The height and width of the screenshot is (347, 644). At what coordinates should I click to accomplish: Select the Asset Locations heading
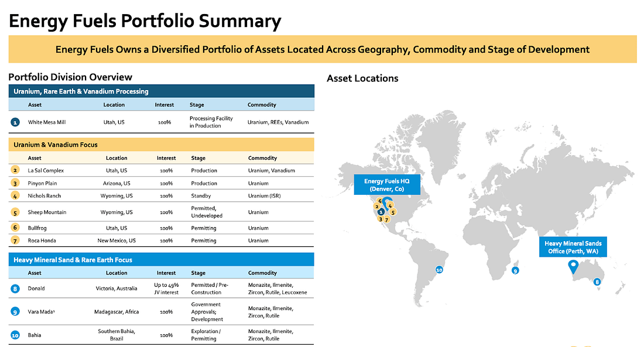[362, 78]
